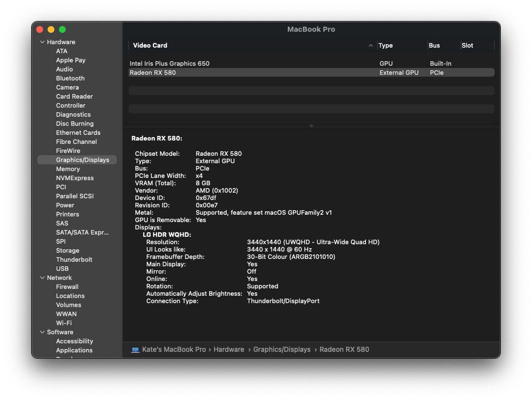This screenshot has height=400, width=532.
Task: Click the 8 GB VRAM value
Action: [203, 183]
